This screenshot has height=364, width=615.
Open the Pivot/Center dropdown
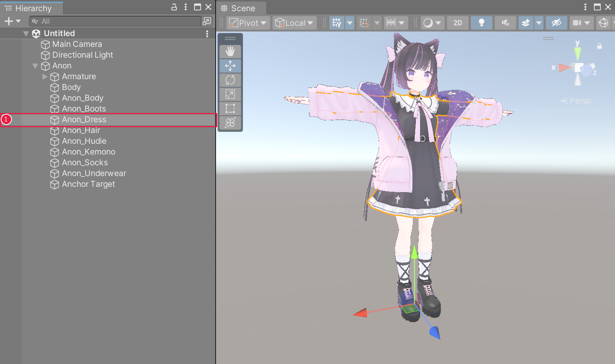coord(248,23)
